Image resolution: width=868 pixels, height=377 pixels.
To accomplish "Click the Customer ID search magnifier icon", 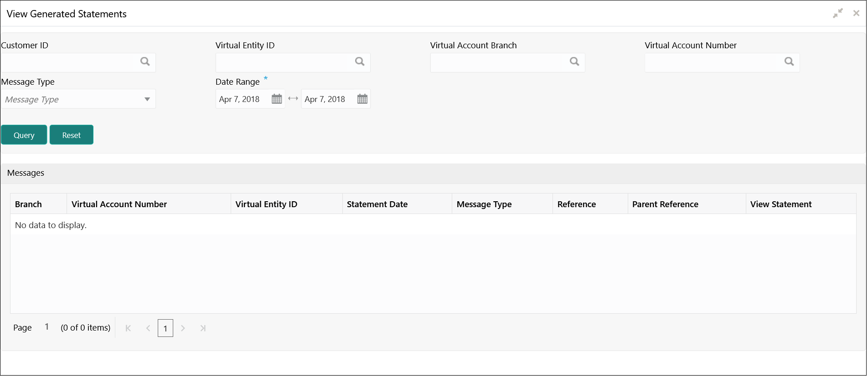I will pos(145,62).
